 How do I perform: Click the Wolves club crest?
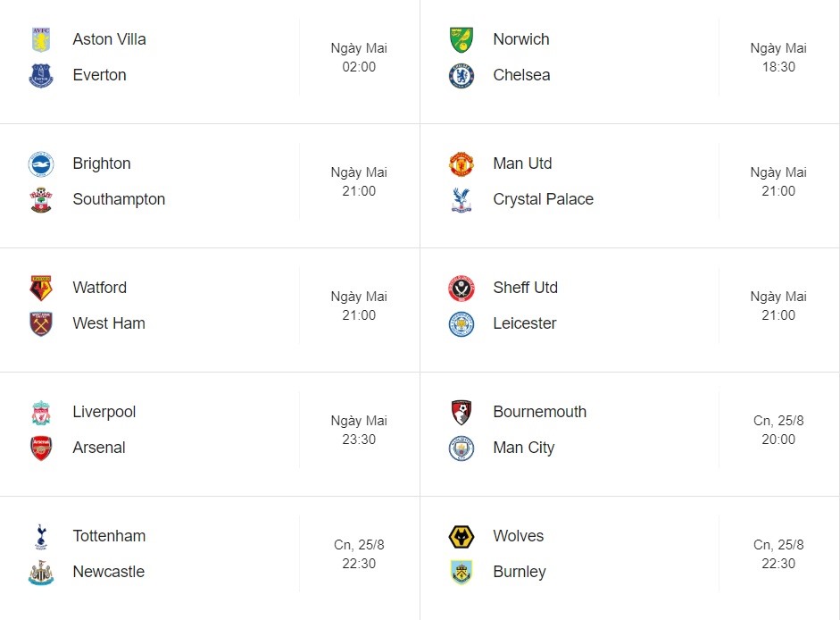point(462,536)
